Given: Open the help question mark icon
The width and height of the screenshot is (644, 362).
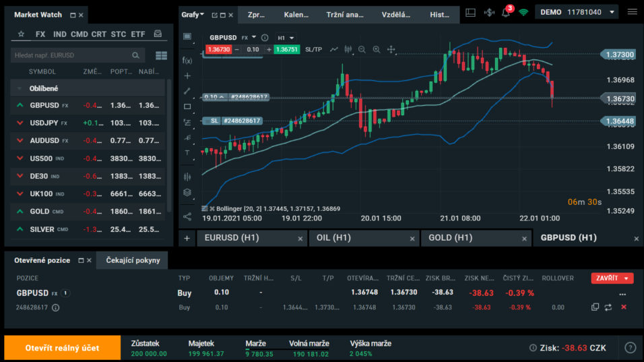Looking at the screenshot, I should (630, 348).
